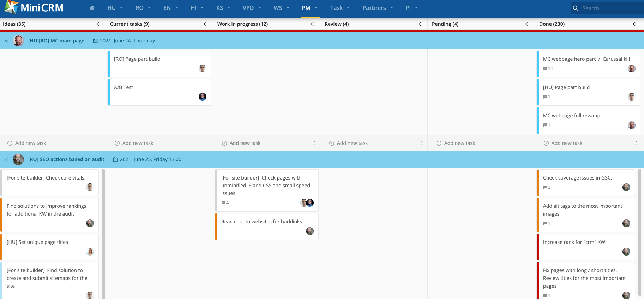
Task: Click assignee avatar on A/B Test card
Action: 203,97
